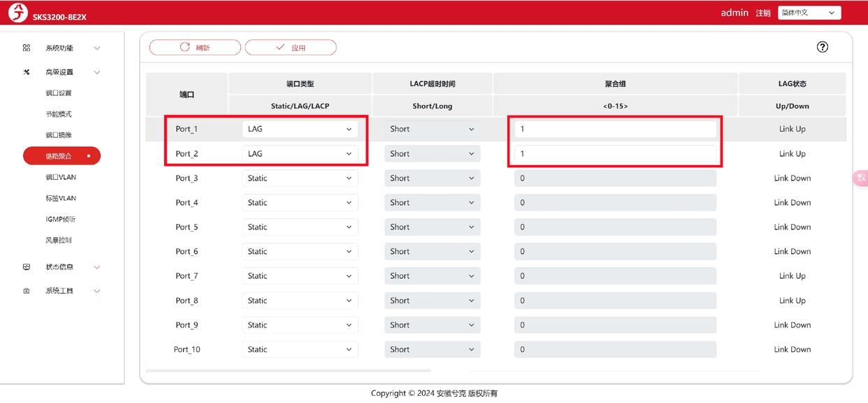This screenshot has height=403, width=868.
Task: Click the floating tool icon on right edge
Action: 862,178
